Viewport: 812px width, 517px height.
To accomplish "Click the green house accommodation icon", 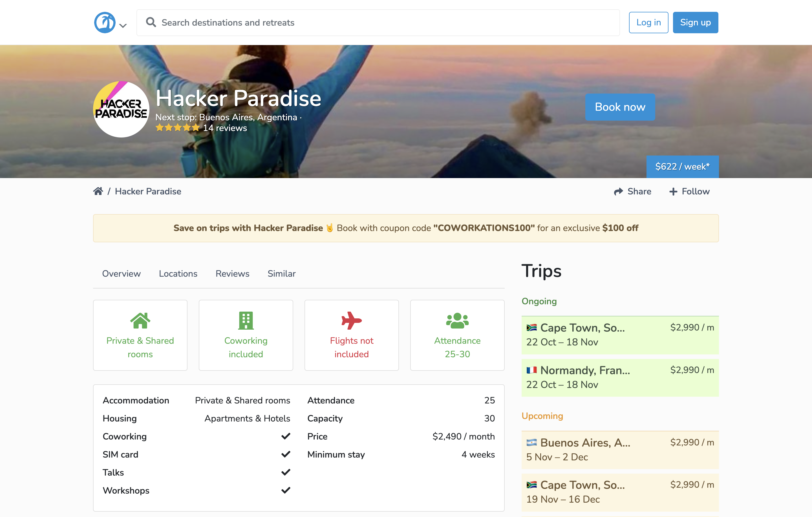I will coord(140,321).
